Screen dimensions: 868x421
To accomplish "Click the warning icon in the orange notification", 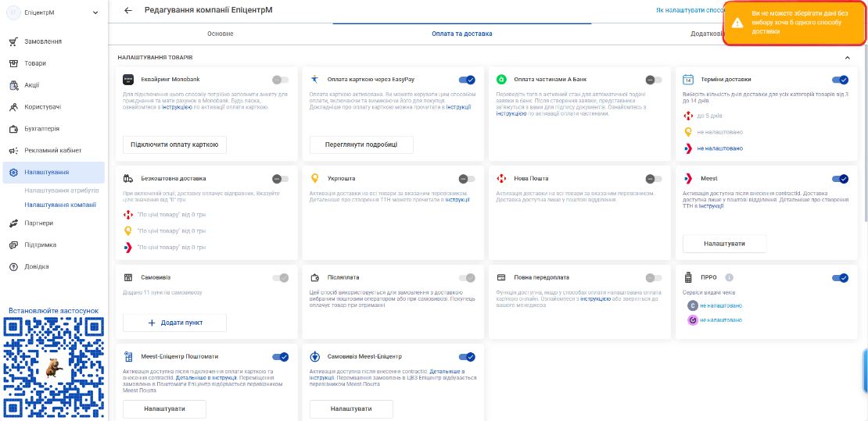I will coord(737,23).
